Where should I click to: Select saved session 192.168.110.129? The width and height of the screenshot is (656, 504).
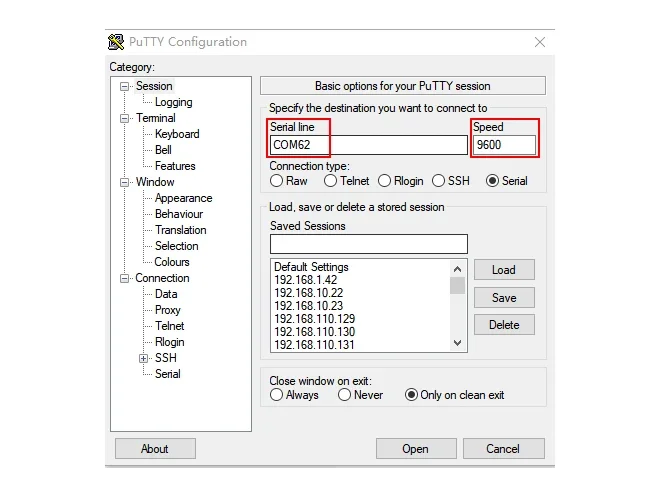pos(315,319)
